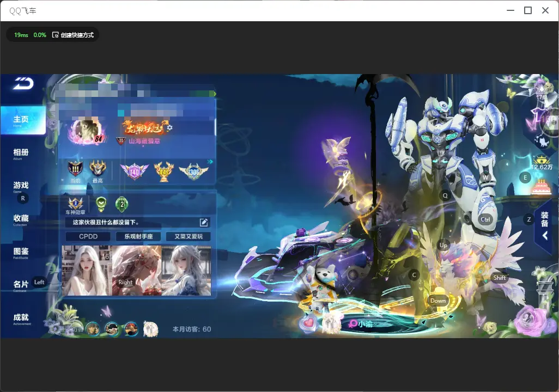The height and width of the screenshot is (392, 559).
Task: Click the pink heart icon beside 小渝
Action: [308, 323]
